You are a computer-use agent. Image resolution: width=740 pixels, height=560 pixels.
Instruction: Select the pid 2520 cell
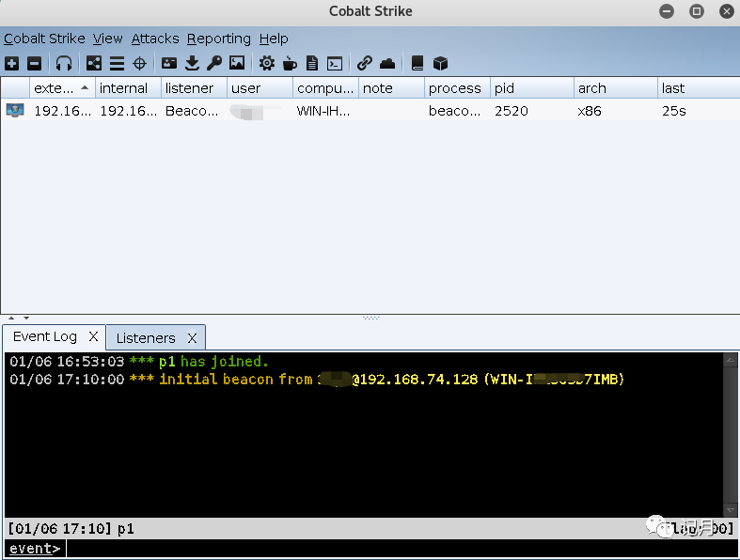point(532,111)
